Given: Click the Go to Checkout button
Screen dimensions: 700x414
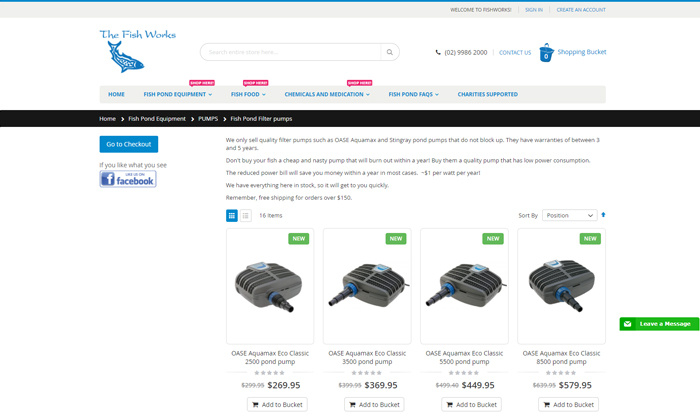Looking at the screenshot, I should point(129,144).
